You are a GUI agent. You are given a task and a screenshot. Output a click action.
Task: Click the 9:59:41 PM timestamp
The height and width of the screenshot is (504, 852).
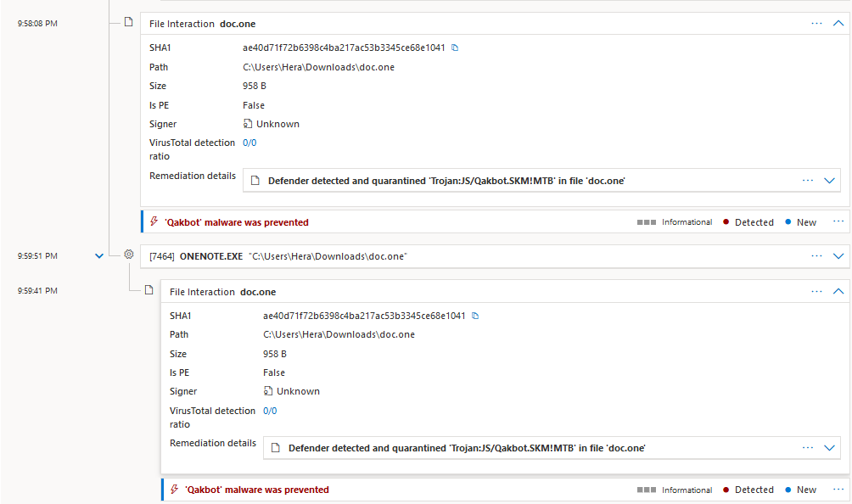coord(37,290)
